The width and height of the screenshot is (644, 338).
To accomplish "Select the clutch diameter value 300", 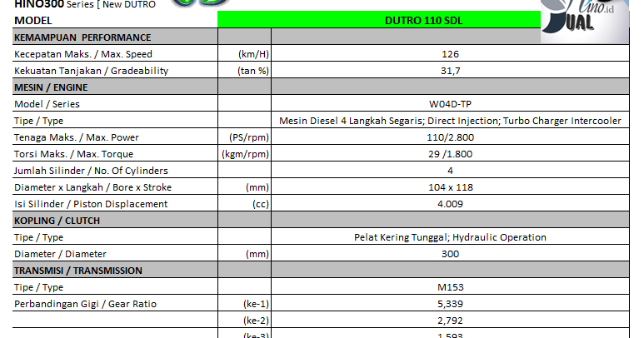I will [450, 254].
